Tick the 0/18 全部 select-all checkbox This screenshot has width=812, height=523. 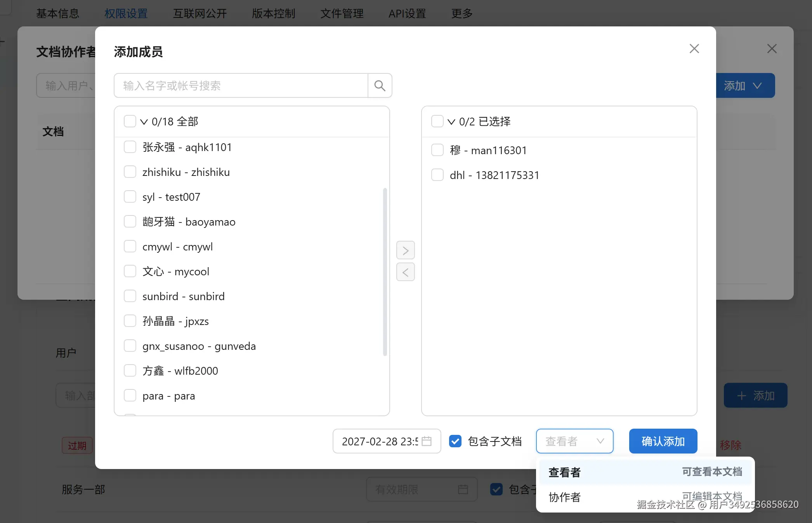pos(130,121)
